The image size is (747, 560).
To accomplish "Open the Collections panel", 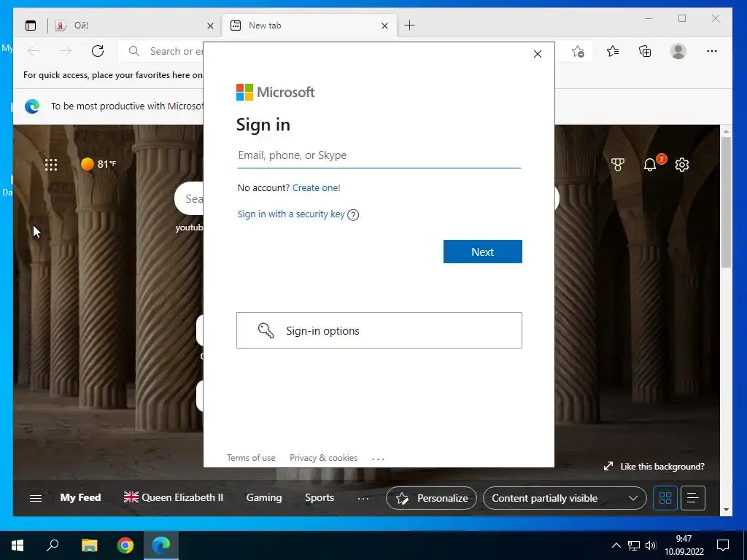I will tap(645, 51).
